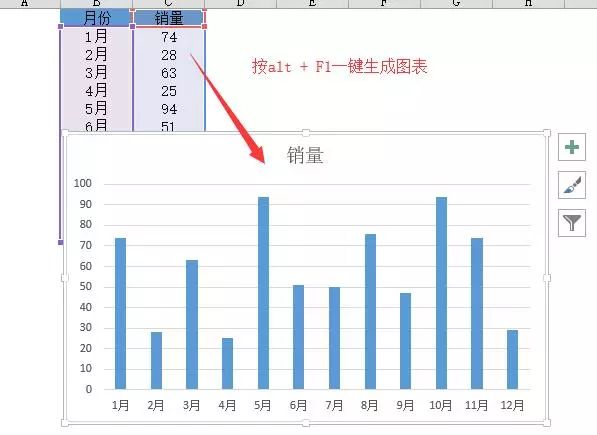Select the 0 value axis label
This screenshot has width=597, height=435.
coord(89,389)
